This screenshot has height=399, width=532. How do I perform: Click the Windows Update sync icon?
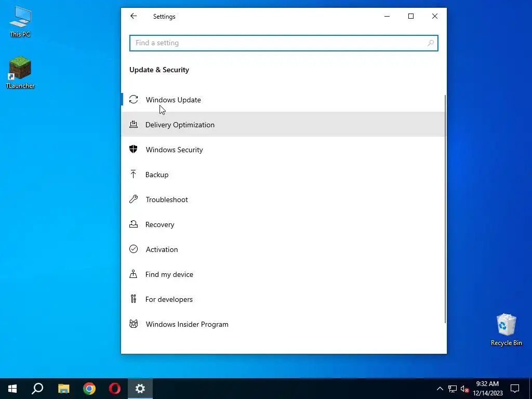[134, 99]
